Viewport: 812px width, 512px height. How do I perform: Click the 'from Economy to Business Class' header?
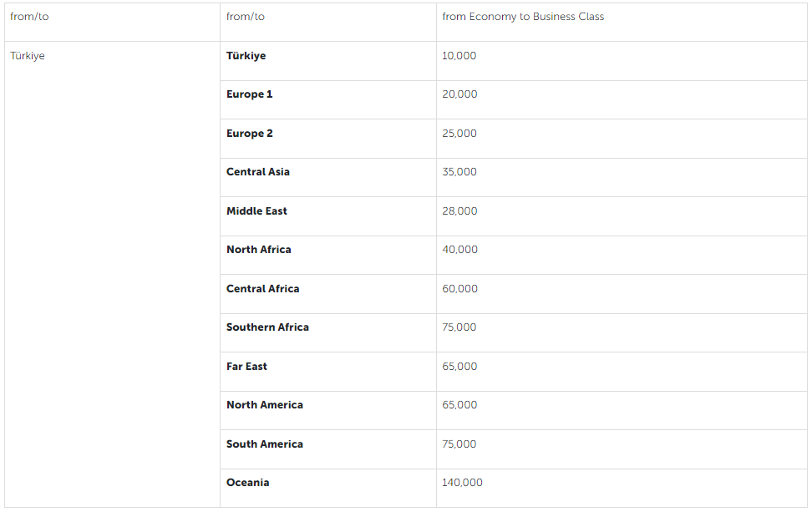523,17
